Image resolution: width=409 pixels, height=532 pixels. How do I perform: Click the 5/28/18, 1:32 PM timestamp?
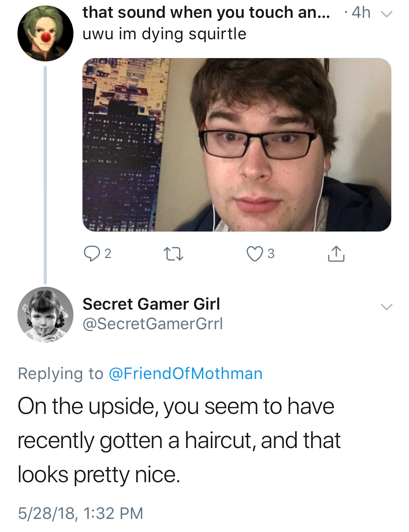tap(81, 513)
